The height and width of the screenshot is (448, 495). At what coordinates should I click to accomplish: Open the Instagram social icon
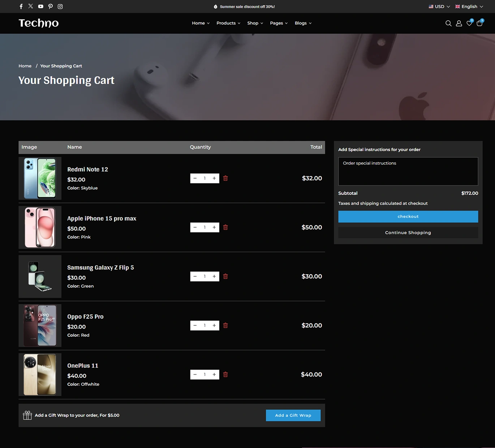click(60, 7)
